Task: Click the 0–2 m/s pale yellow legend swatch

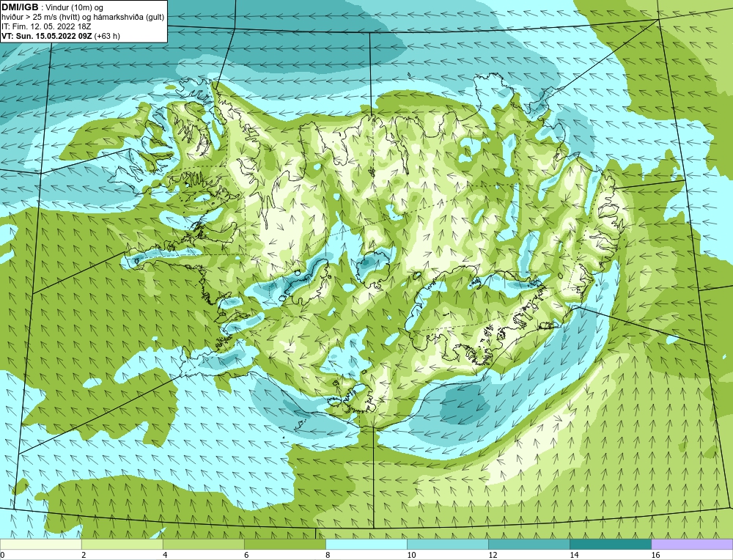Action: (40, 544)
